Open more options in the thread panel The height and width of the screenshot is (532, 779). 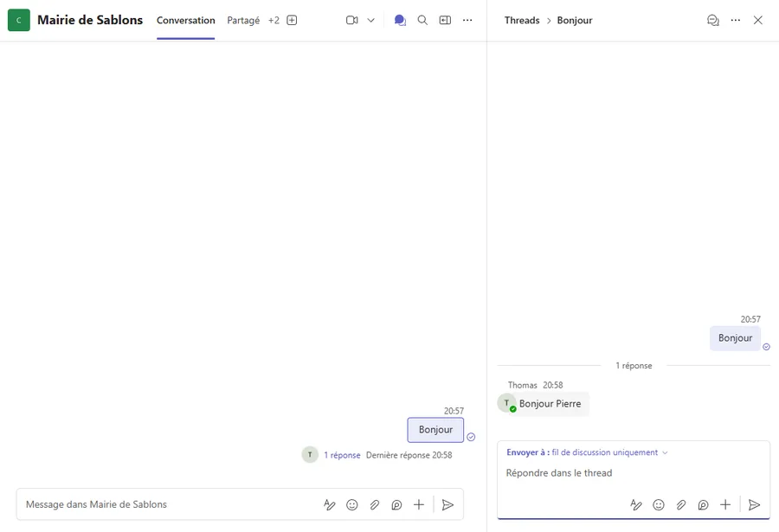(735, 21)
